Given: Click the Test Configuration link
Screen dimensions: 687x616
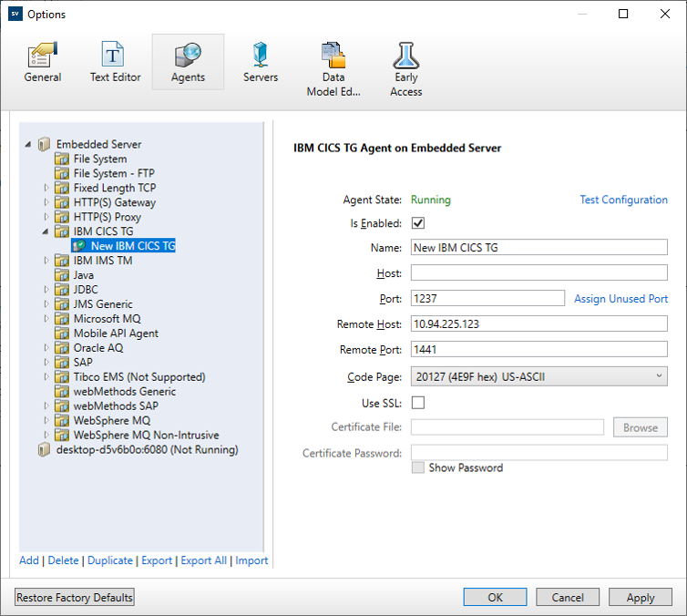Looking at the screenshot, I should (x=623, y=200).
